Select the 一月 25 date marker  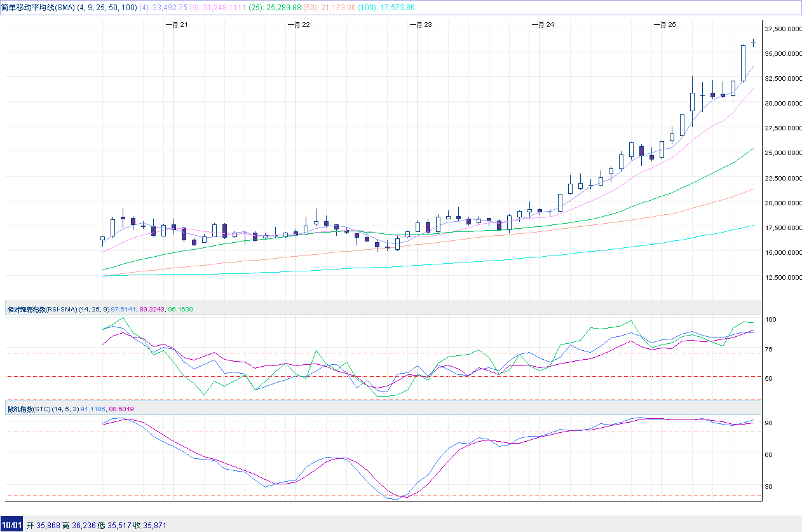665,25
